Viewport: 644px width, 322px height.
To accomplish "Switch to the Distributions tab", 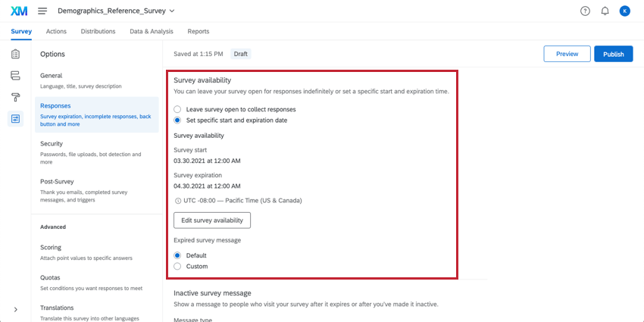I will (98, 31).
